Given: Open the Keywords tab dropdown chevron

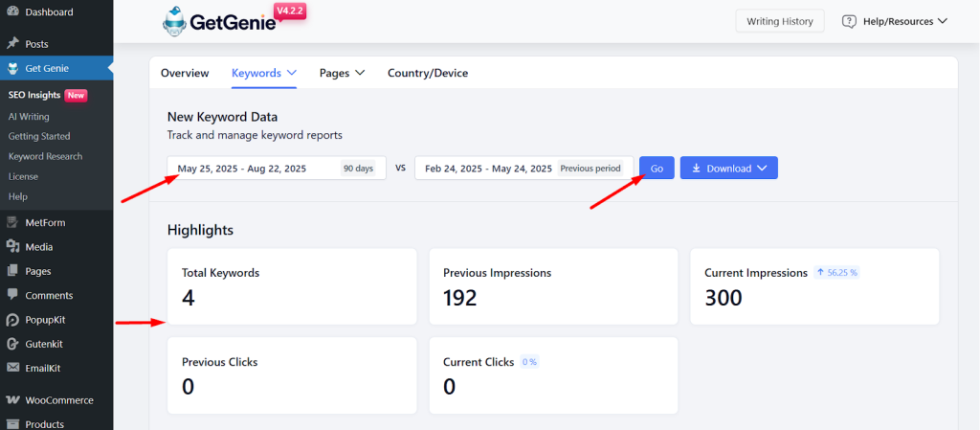Looking at the screenshot, I should click(291, 73).
